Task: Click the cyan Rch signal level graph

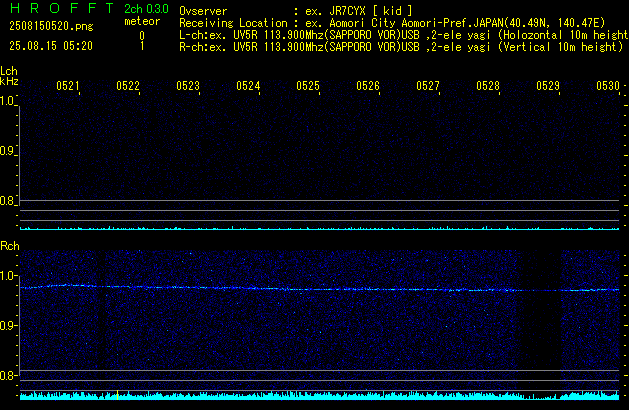Action: pos(320,395)
